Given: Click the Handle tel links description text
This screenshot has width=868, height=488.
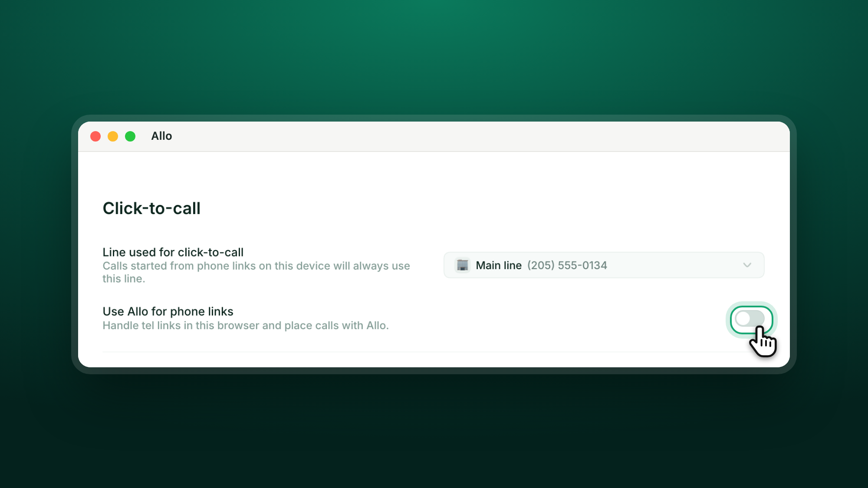Looking at the screenshot, I should pyautogui.click(x=246, y=325).
